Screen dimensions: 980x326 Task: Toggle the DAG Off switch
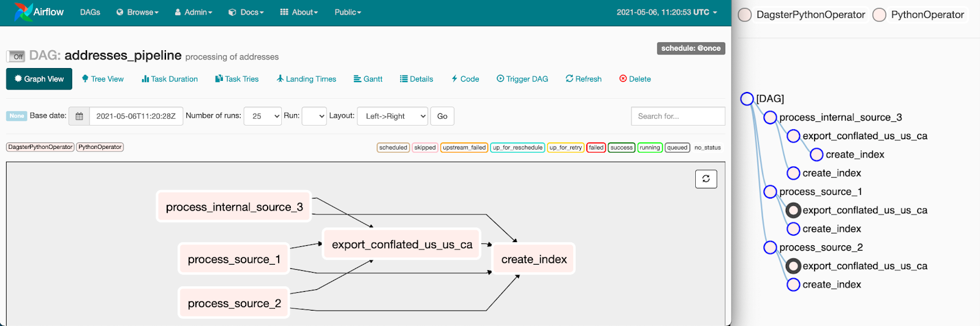pos(16,56)
